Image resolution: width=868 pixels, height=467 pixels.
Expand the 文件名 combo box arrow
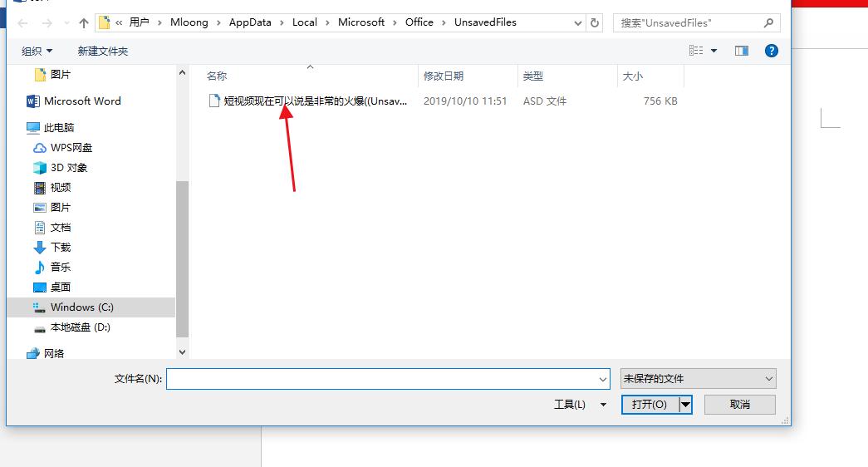[603, 380]
